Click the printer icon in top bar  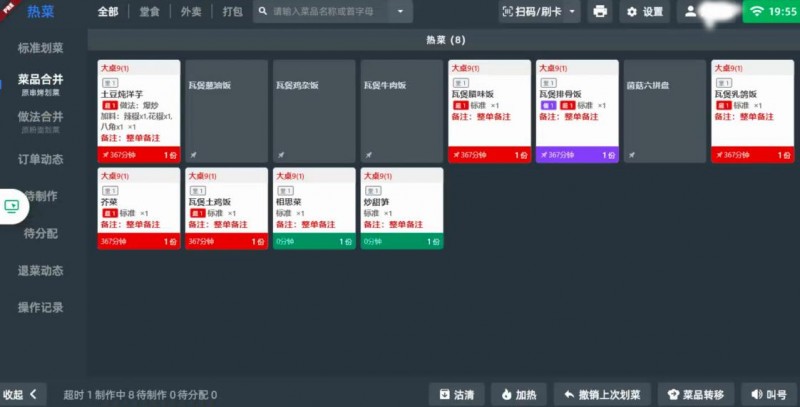coord(600,12)
